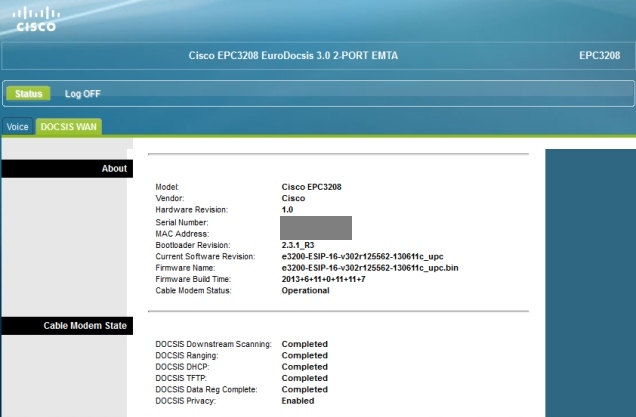Click the EPC3208 label in the header
The image size is (636, 417).
[599, 56]
